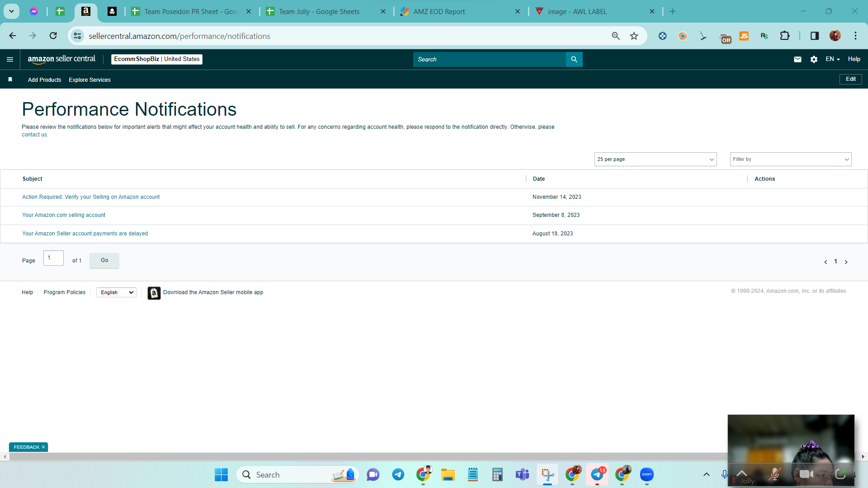Open the English language dropdown in footer
The width and height of the screenshot is (868, 488).
(117, 292)
